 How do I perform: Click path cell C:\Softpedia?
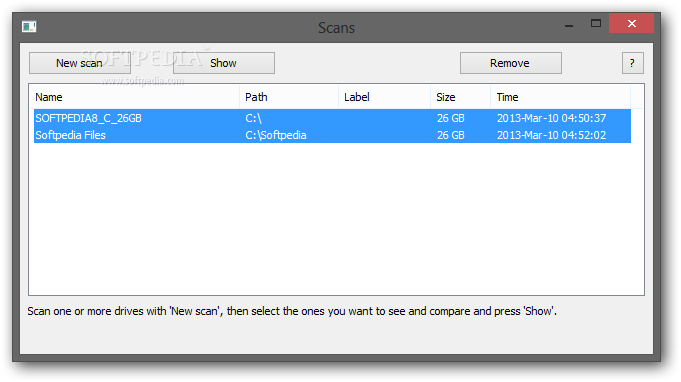coord(276,135)
